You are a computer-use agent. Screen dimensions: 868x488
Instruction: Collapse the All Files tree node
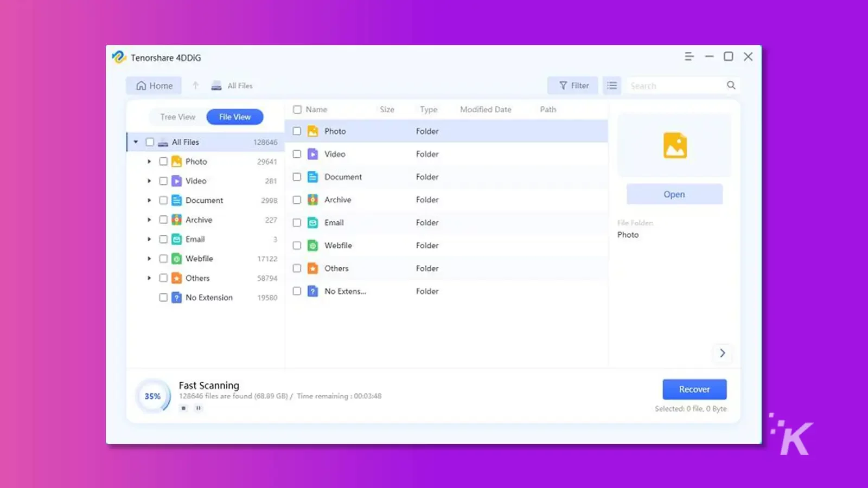pyautogui.click(x=136, y=142)
